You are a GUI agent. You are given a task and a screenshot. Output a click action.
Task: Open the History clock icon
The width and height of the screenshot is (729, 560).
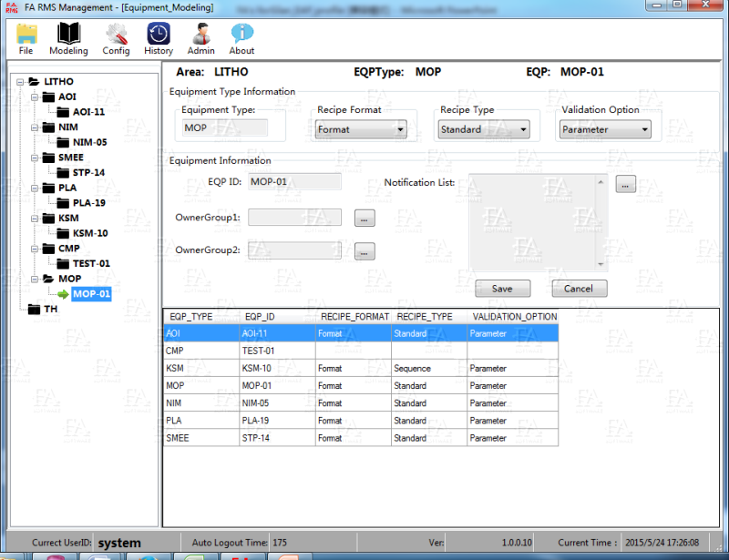(x=159, y=38)
